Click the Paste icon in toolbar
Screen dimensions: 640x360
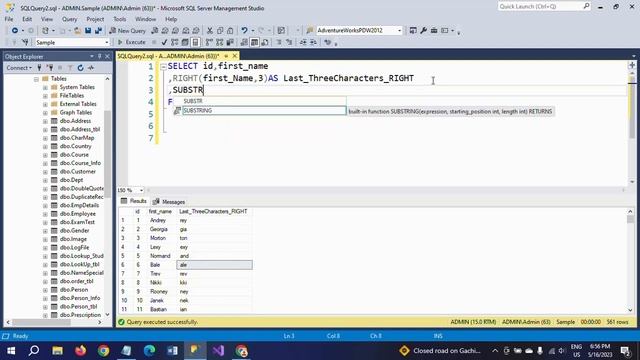point(230,31)
